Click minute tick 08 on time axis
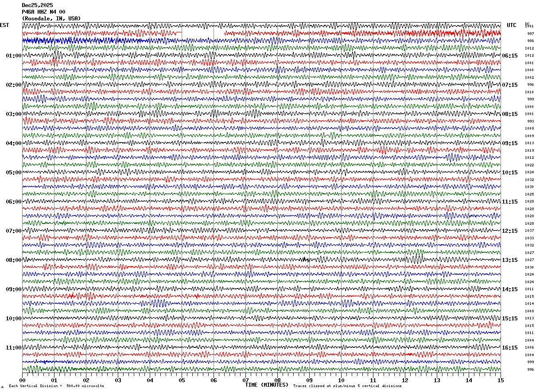Viewport: 536px width, 392px height. coord(277,380)
